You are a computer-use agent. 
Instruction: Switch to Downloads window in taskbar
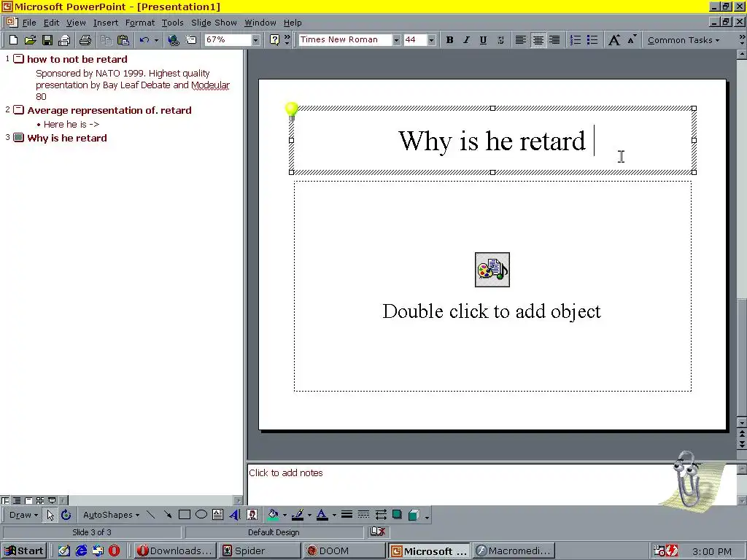[175, 551]
